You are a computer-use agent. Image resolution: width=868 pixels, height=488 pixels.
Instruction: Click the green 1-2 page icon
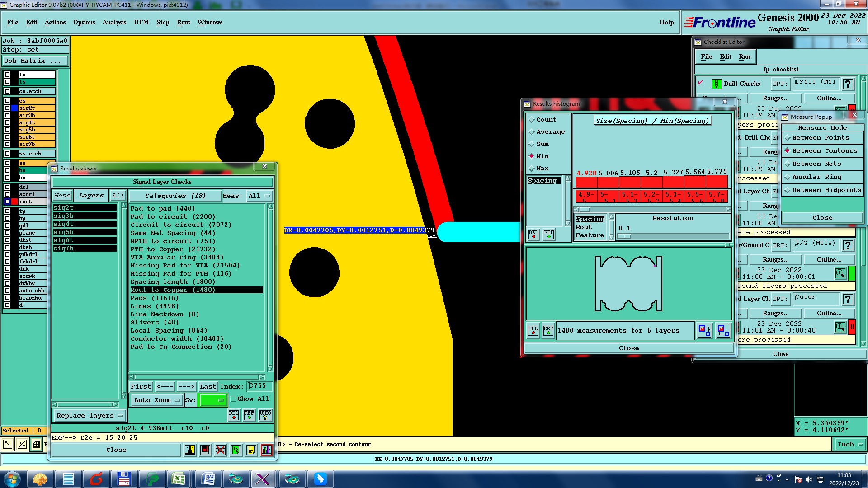(x=236, y=450)
